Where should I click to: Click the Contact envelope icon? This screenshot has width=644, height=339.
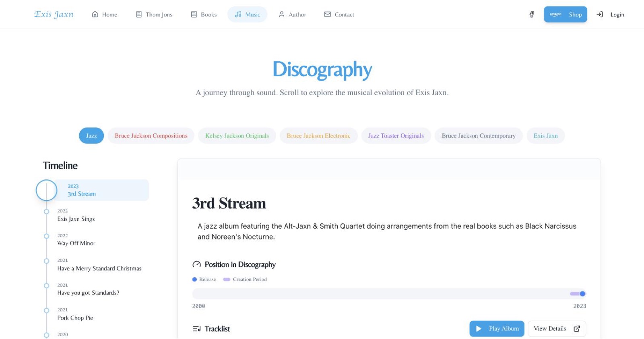coord(327,15)
